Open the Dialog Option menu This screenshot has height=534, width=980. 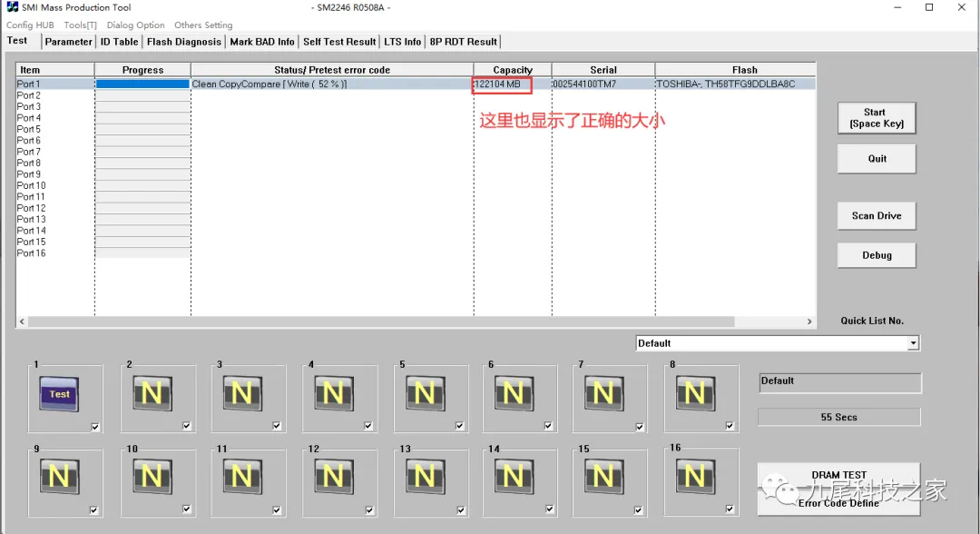point(135,25)
